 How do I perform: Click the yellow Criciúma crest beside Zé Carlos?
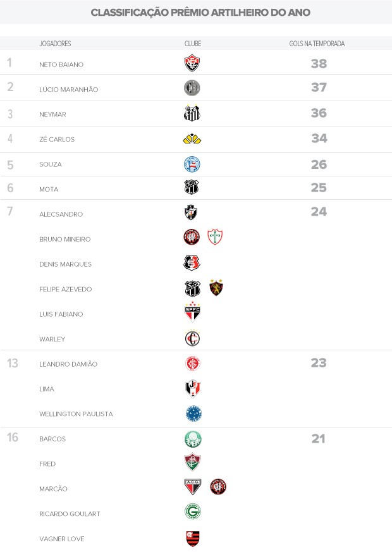(192, 138)
